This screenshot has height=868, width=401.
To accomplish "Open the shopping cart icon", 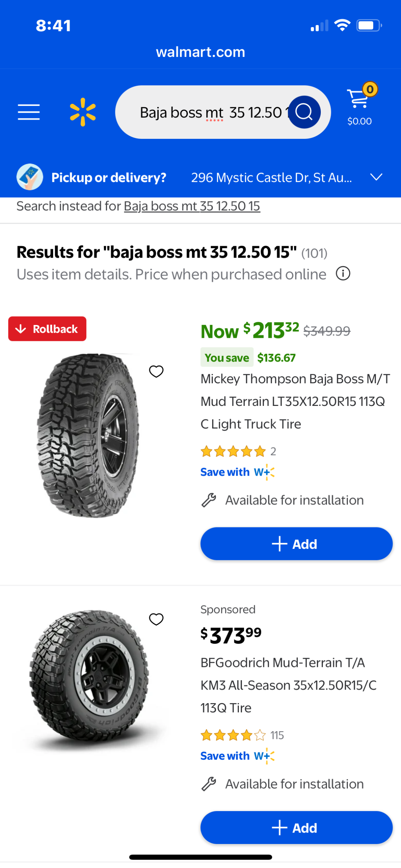I will click(x=359, y=101).
